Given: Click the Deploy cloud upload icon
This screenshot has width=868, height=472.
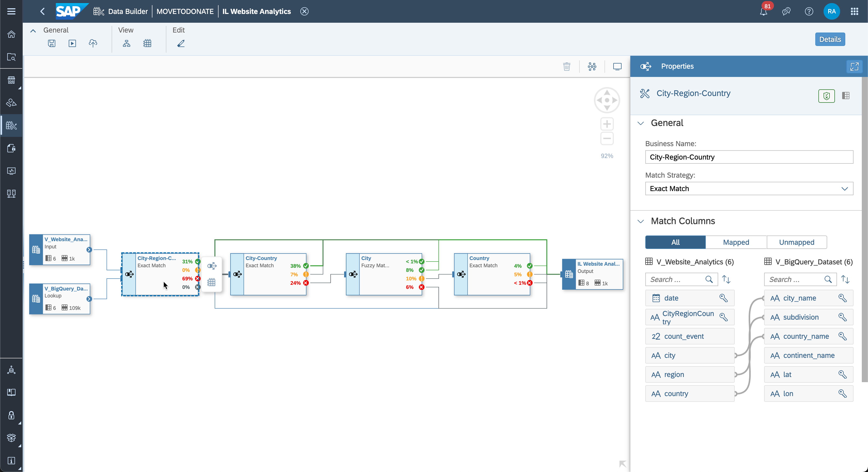Looking at the screenshot, I should click(x=93, y=43).
